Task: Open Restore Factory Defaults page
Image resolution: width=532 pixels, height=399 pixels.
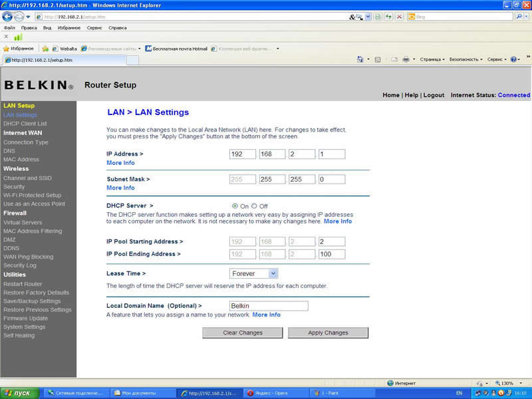Action: pos(36,293)
